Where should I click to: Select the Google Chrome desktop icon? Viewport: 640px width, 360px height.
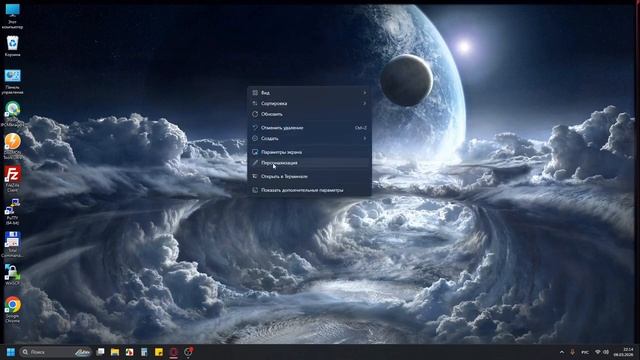click(x=12, y=310)
